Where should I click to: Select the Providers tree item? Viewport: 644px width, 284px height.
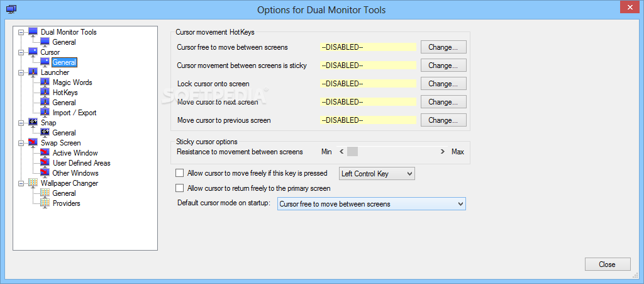point(66,203)
